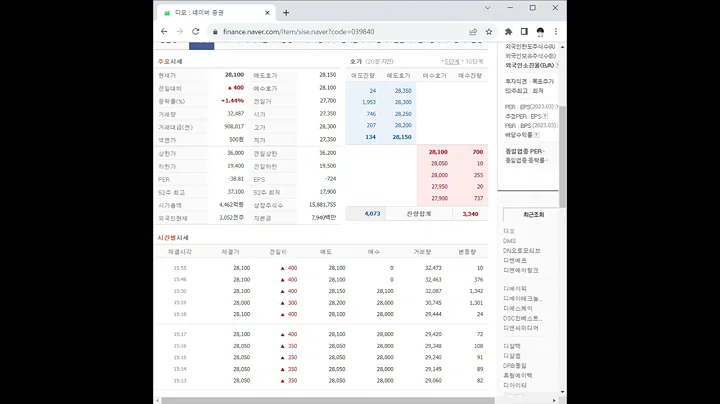The height and width of the screenshot is (404, 720).
Task: Open 디에이피 in recent list
Action: (x=515, y=289)
